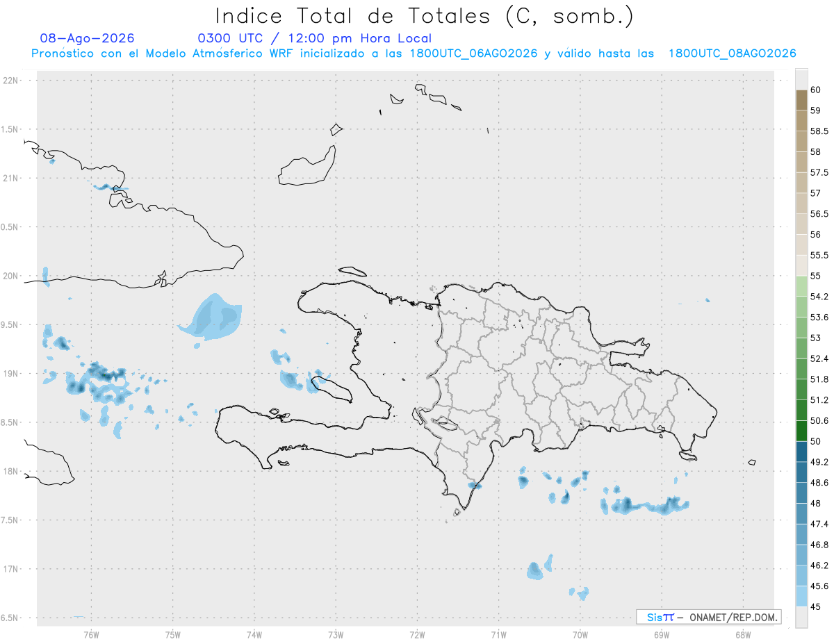Screen dimensions: 834x644
Task: Click the '17N' latitude axis label
Action: (x=12, y=569)
